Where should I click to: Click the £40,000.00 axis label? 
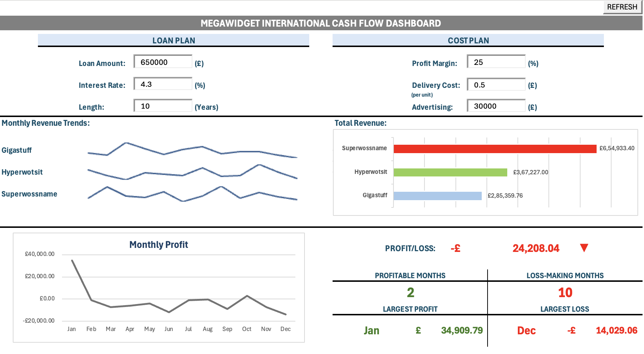click(40, 254)
